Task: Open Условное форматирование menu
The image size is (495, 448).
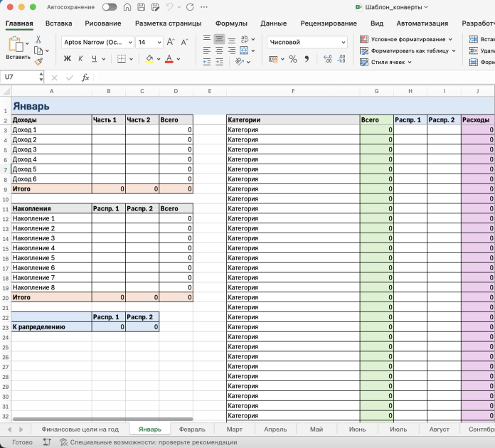Action: (x=406, y=39)
